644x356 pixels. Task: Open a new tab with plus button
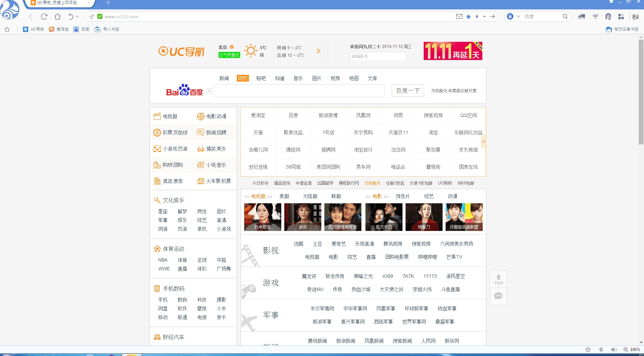(108, 3)
